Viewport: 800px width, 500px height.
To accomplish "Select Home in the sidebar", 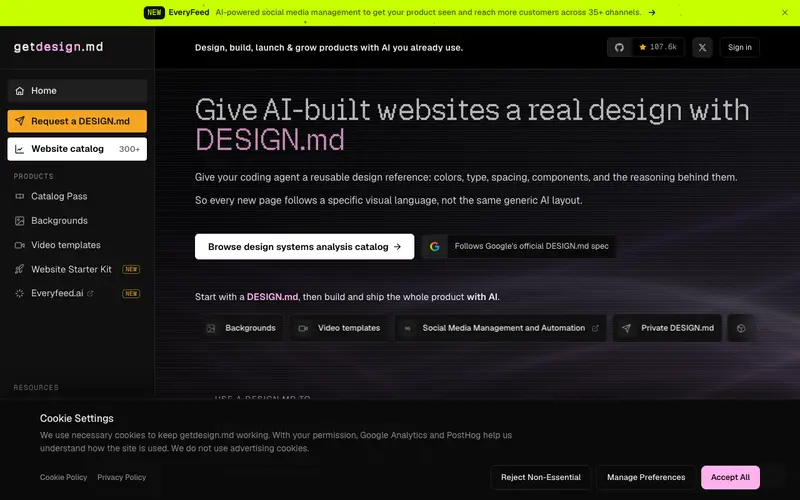I will (77, 91).
